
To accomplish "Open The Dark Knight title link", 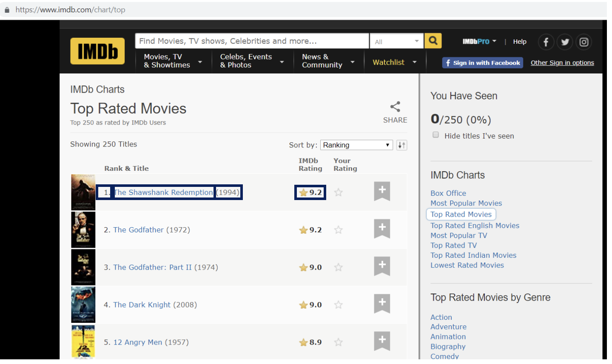I will point(142,305).
